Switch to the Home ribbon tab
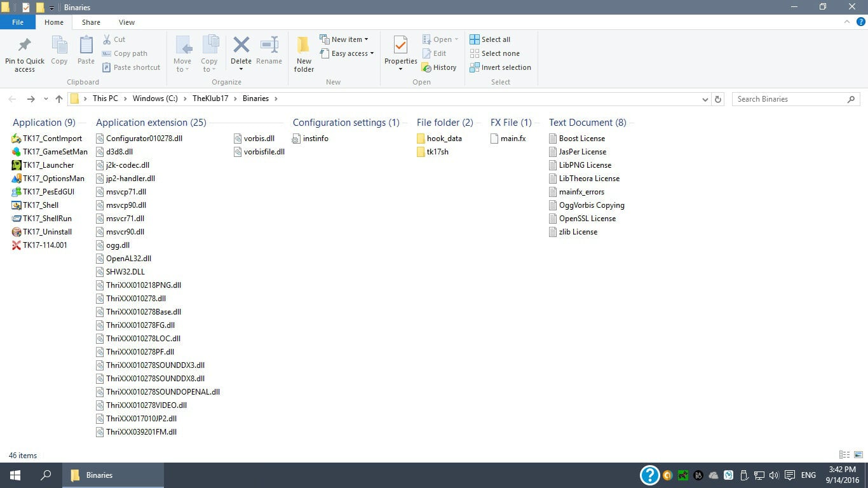The height and width of the screenshot is (488, 868). click(x=54, y=22)
